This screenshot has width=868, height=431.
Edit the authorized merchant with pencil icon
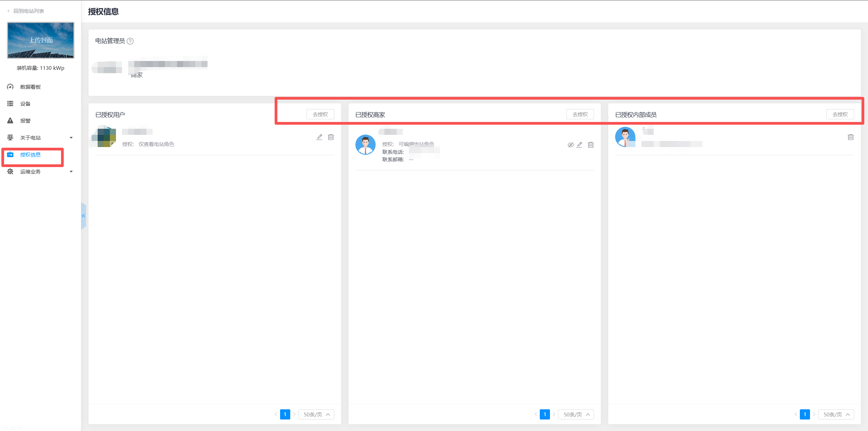pos(579,145)
